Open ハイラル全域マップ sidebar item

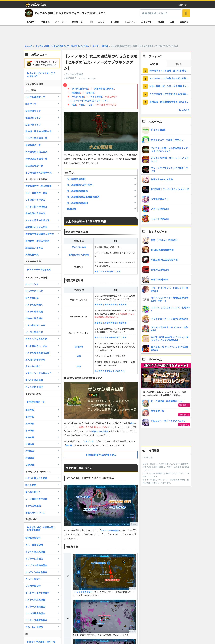click(42, 97)
